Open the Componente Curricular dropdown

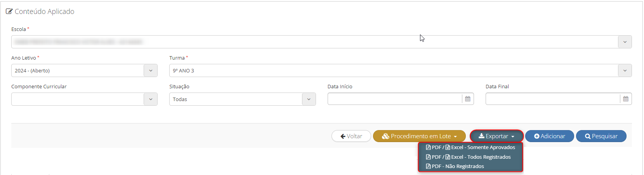(x=84, y=99)
